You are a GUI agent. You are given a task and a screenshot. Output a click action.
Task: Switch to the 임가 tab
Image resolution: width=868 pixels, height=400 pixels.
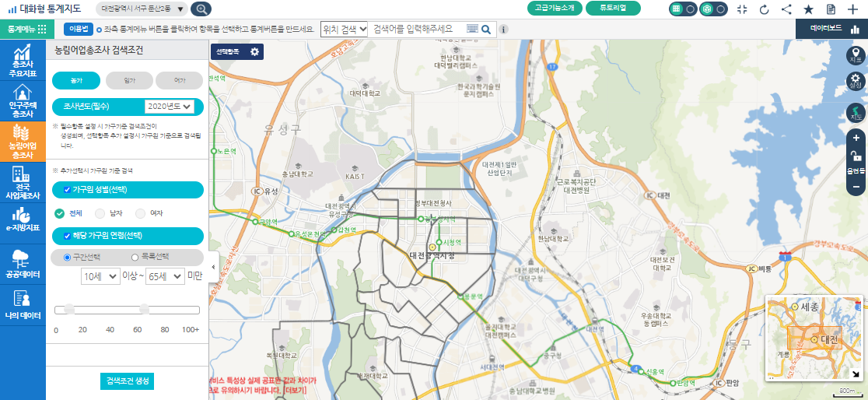click(x=128, y=80)
